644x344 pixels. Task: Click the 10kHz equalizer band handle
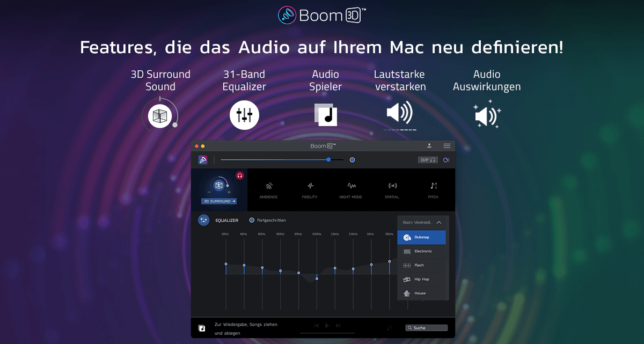coord(390,261)
